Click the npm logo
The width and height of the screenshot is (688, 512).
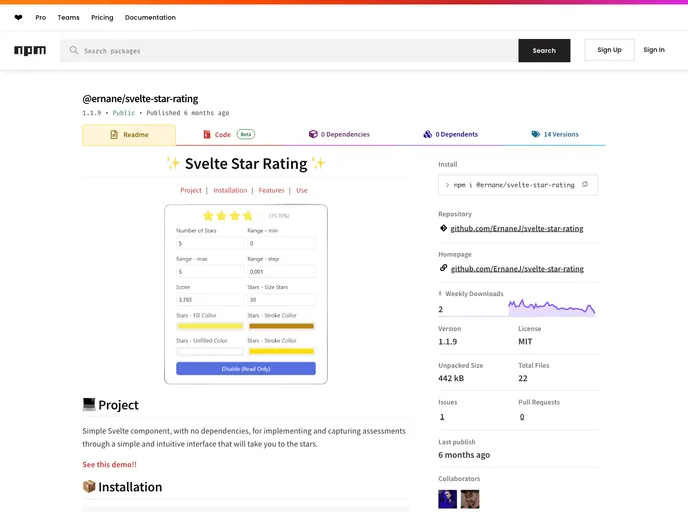[x=30, y=50]
